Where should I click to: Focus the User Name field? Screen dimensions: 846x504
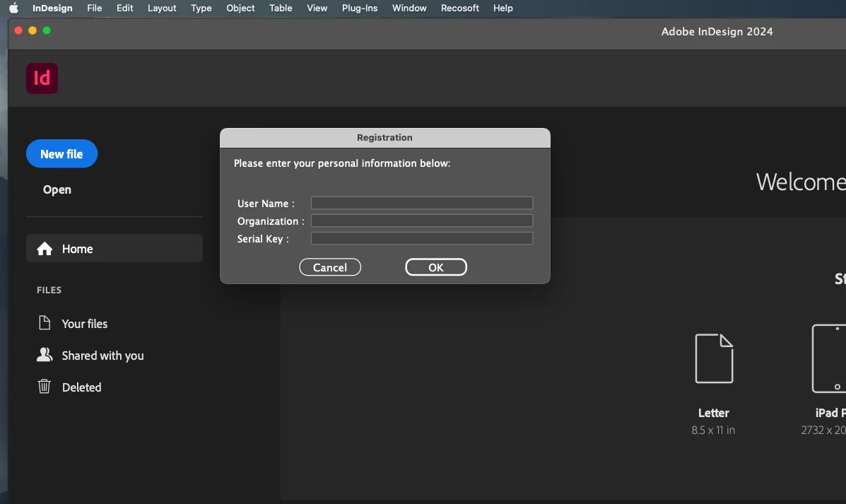click(422, 203)
